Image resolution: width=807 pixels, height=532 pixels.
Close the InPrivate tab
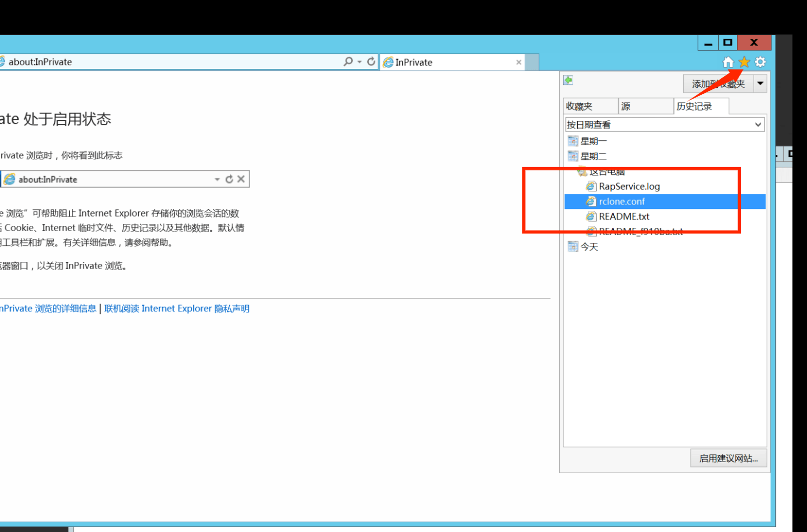(518, 62)
